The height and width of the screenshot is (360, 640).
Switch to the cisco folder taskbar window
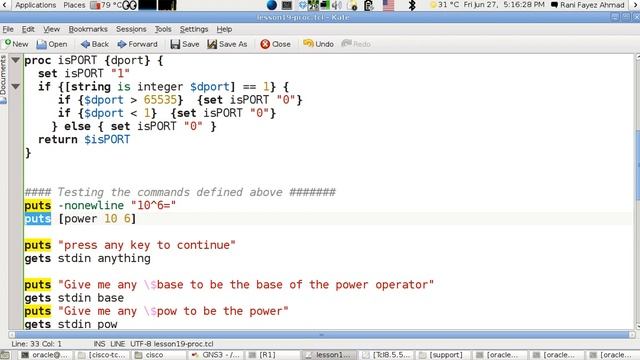[x=160, y=355]
